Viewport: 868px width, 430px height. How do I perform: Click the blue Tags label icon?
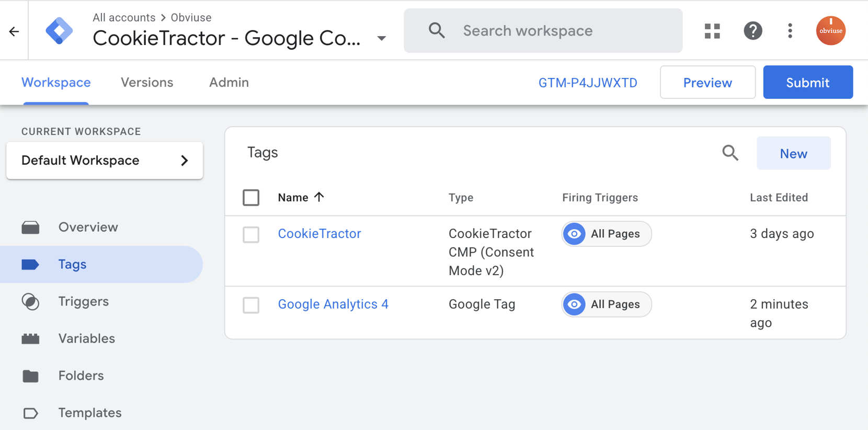[x=30, y=265]
